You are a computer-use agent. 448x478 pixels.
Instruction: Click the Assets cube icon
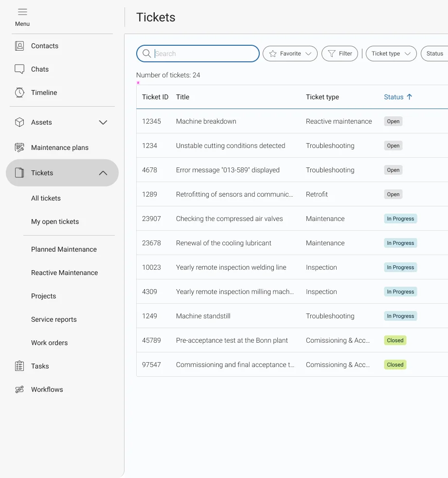coord(19,122)
